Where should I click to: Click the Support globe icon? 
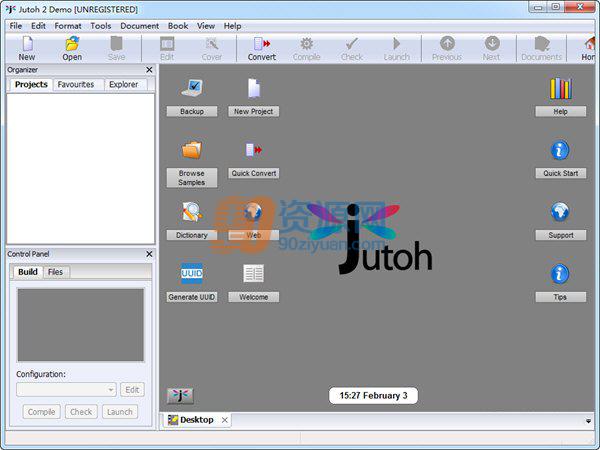coord(560,212)
